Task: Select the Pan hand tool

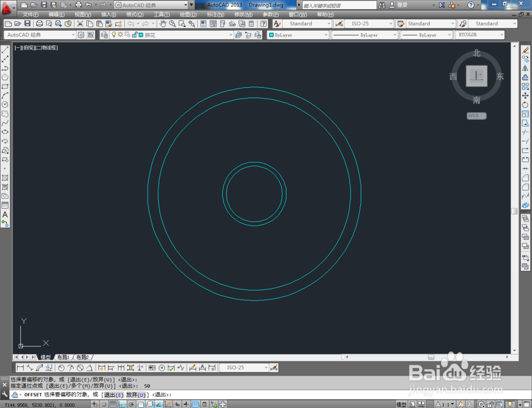Action: 163,23
